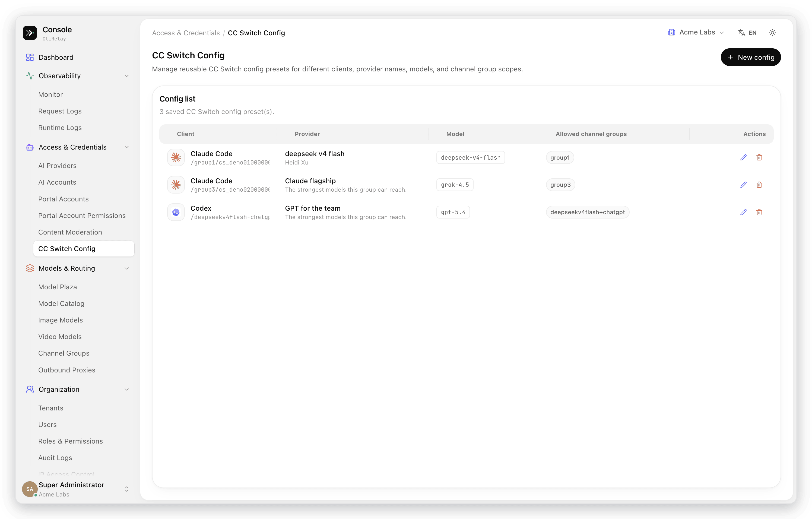Click the Access & Credentials bot icon

pos(30,147)
